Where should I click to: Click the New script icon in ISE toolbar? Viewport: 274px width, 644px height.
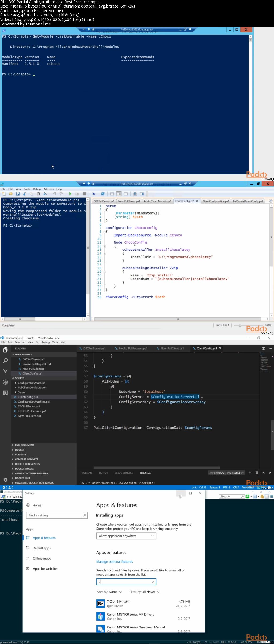click(x=4, y=194)
